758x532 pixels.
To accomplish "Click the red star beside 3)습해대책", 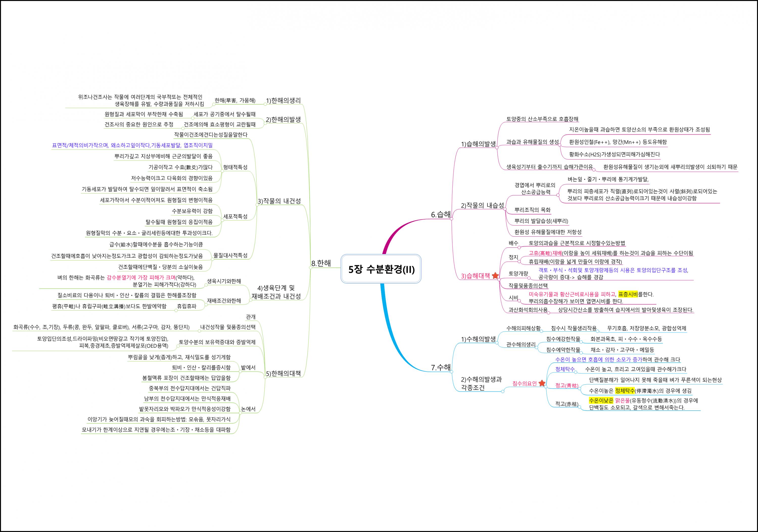I will pos(495,276).
